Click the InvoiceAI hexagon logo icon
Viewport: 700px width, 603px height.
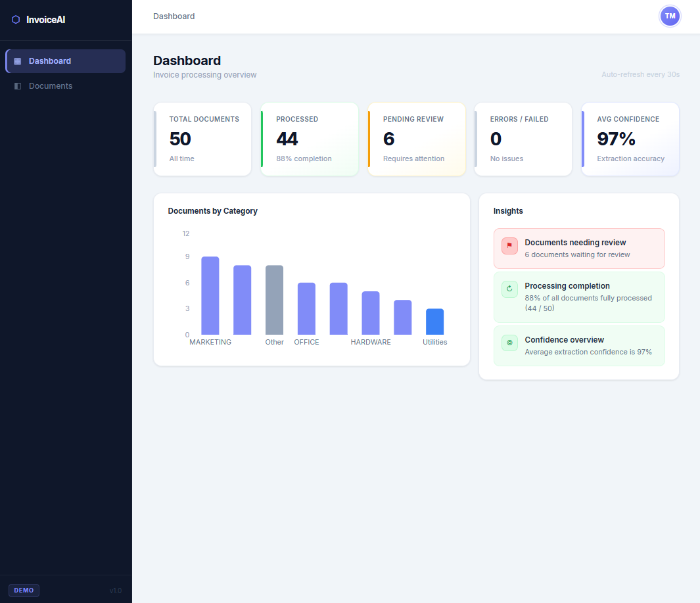(16, 20)
